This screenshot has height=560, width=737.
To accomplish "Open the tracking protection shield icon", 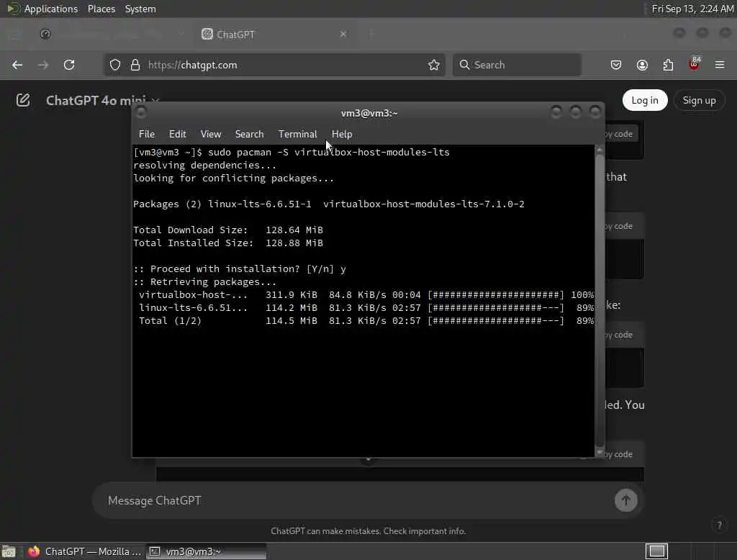I will pyautogui.click(x=115, y=65).
